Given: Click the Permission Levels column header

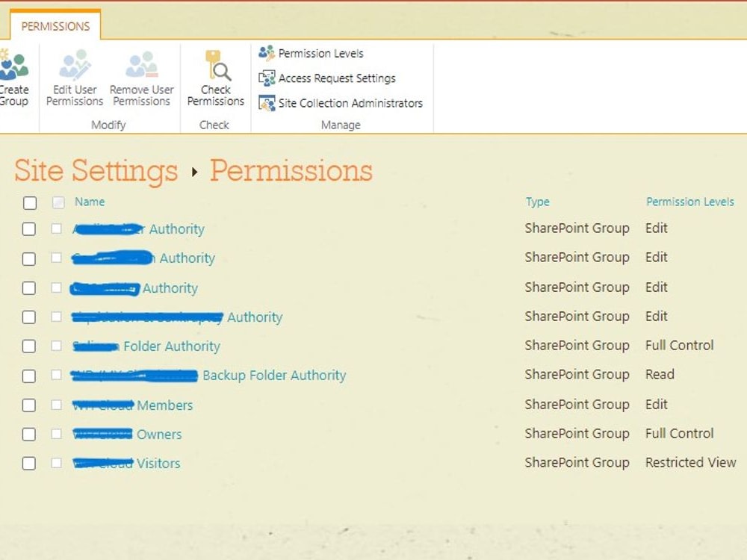Looking at the screenshot, I should (689, 202).
